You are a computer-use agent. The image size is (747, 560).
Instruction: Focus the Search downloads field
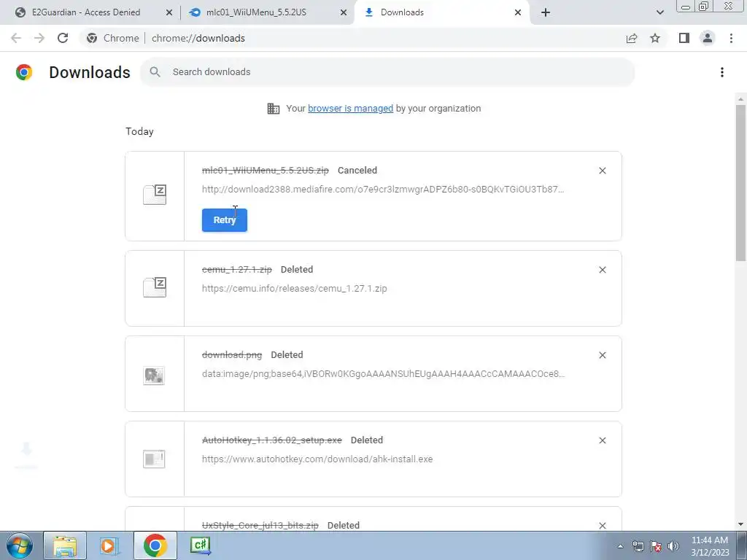[387, 72]
